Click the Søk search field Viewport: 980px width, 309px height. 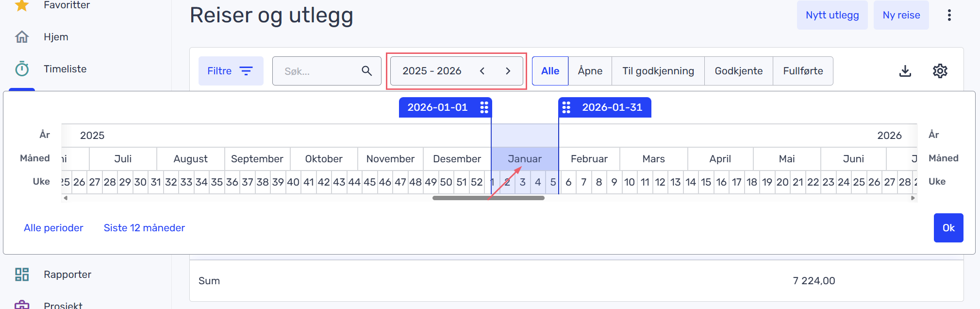pos(318,71)
